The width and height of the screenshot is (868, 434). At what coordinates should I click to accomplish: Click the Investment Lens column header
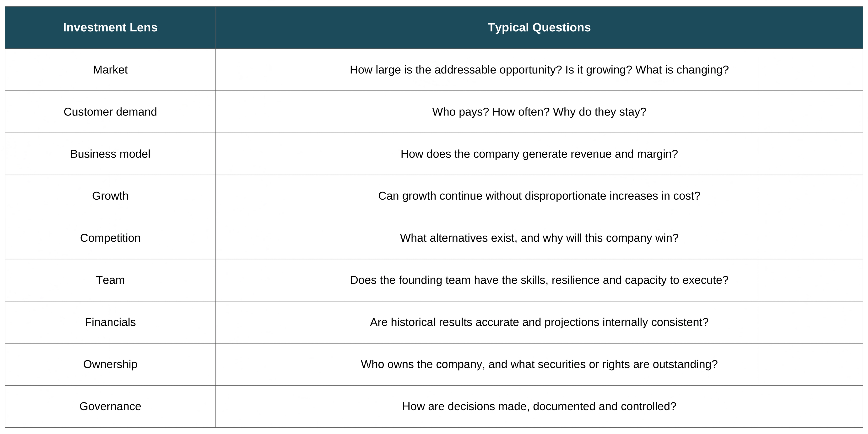pyautogui.click(x=110, y=27)
